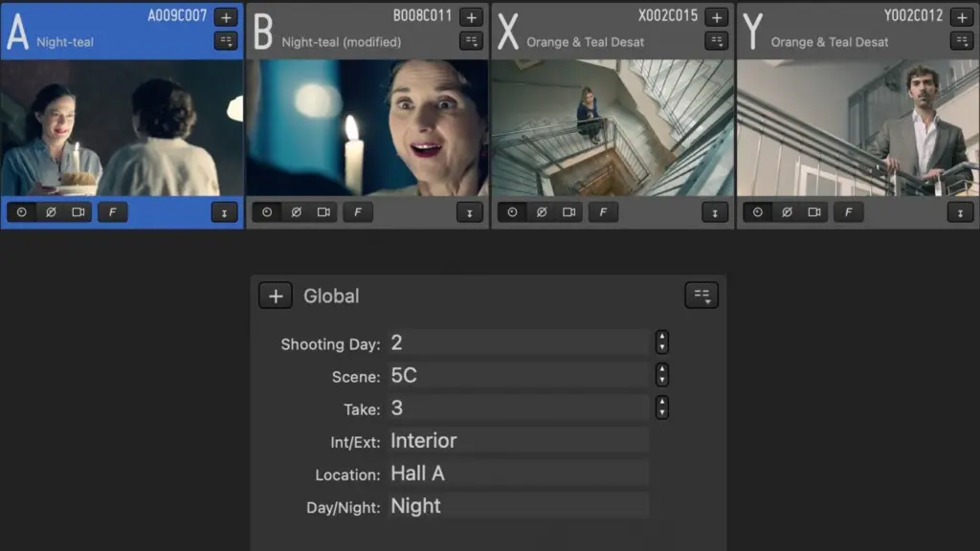Click the circular target icon under slot B

(267, 212)
